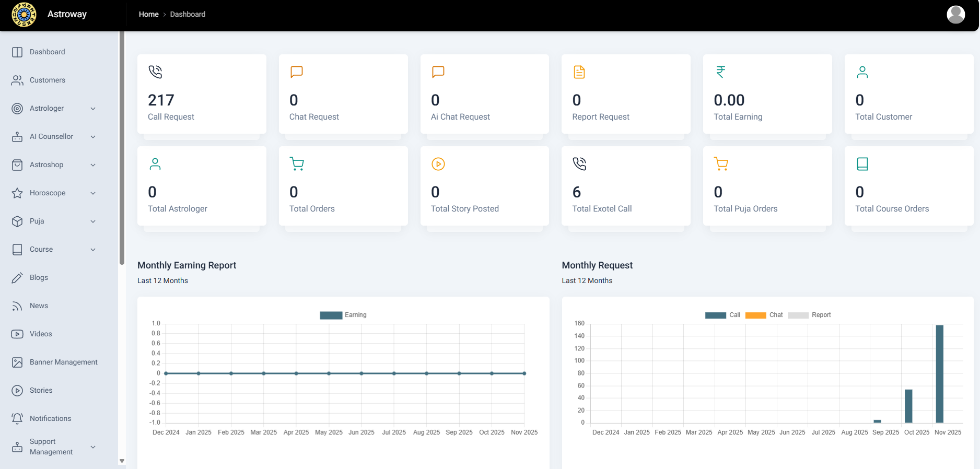Viewport: 980px width, 469px height.
Task: Open the Blogs page link
Action: coord(39,277)
